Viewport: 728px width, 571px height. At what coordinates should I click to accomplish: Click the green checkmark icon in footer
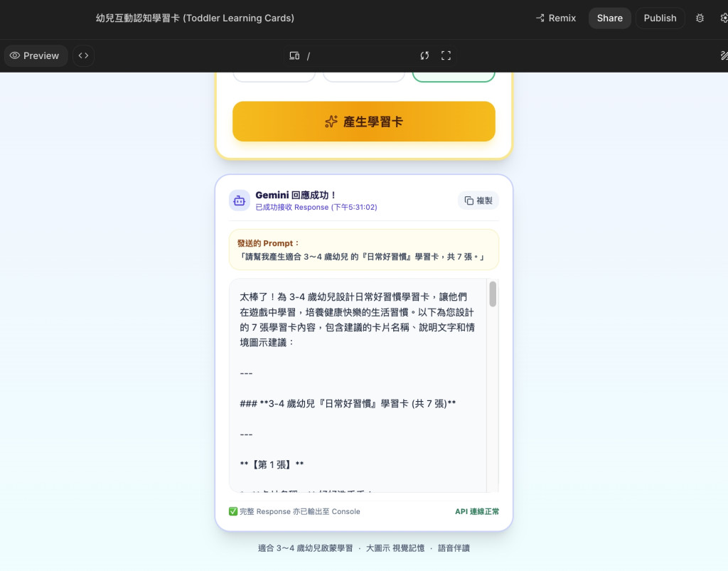pos(233,511)
